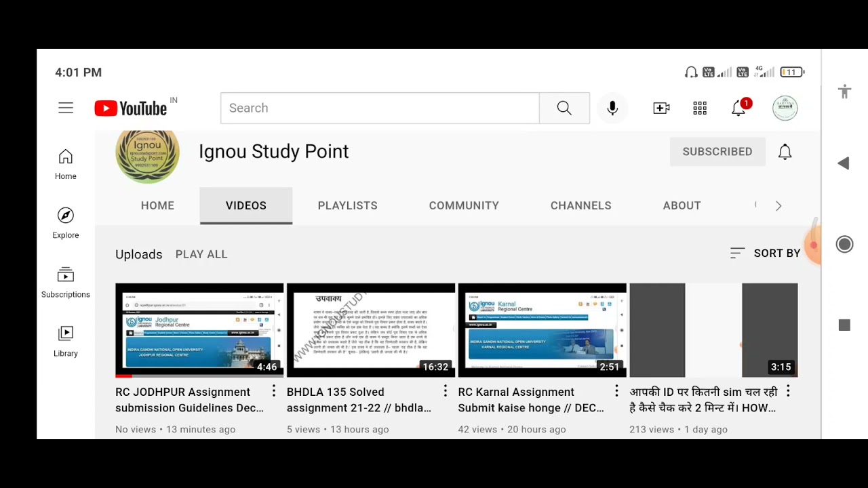Open BHDLA 135 Solved assignment title

[x=359, y=400]
